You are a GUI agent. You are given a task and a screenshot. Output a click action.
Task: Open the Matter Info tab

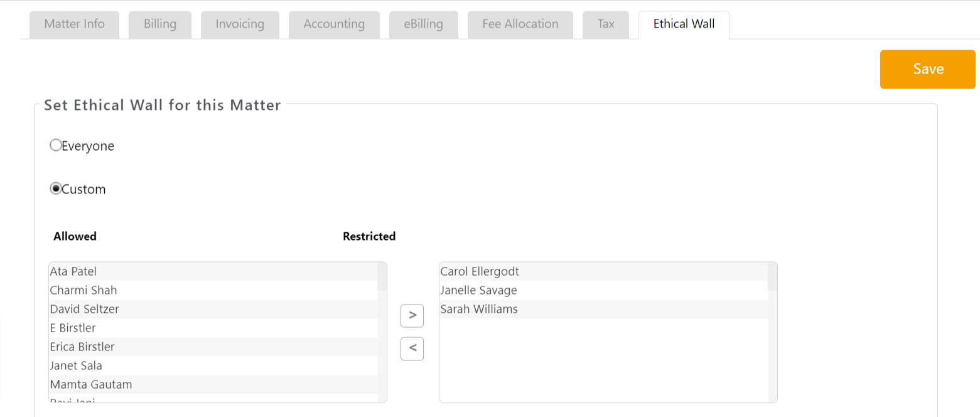(74, 24)
